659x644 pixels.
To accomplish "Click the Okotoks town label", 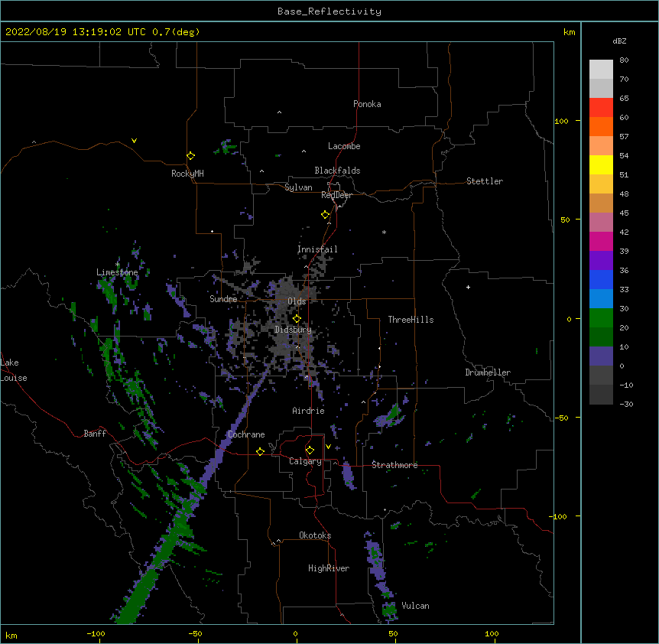I will pos(315,535).
